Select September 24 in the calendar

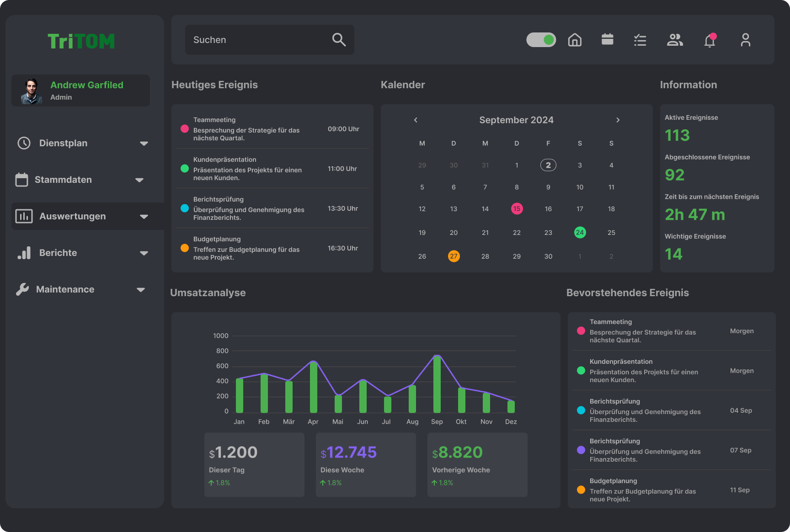580,233
